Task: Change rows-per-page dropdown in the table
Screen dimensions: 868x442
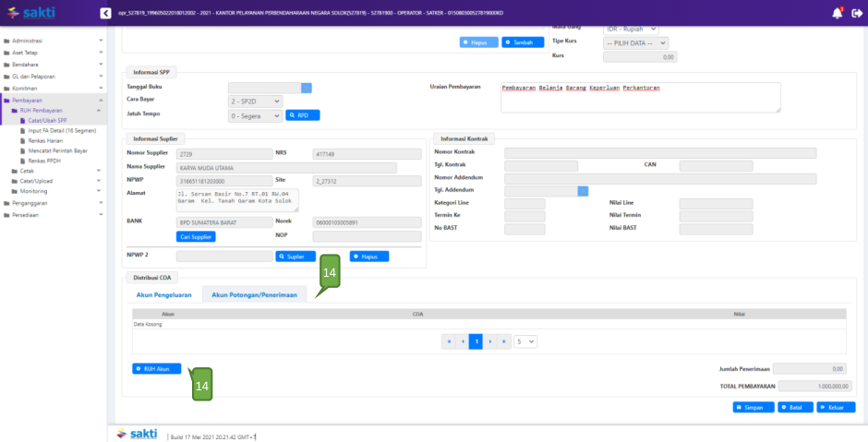Action: [x=525, y=340]
